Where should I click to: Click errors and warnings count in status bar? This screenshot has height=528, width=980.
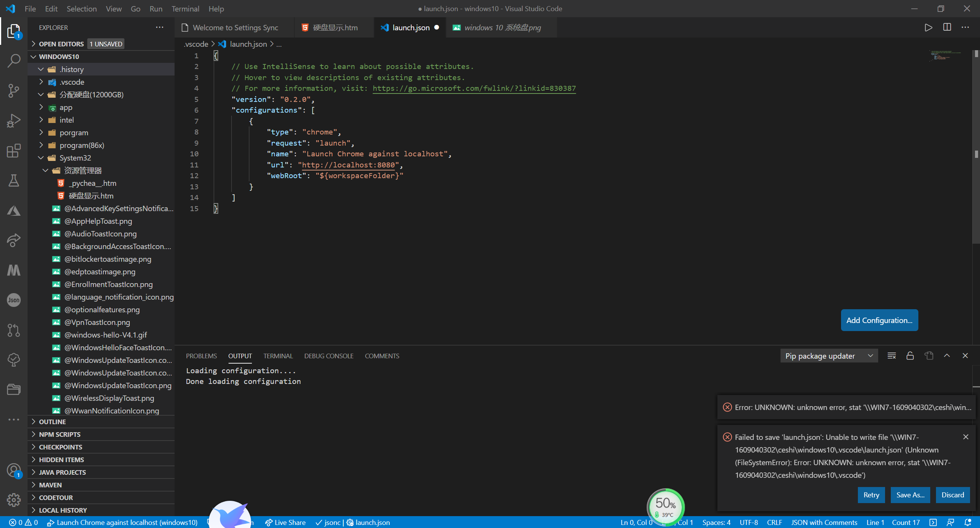pos(23,522)
